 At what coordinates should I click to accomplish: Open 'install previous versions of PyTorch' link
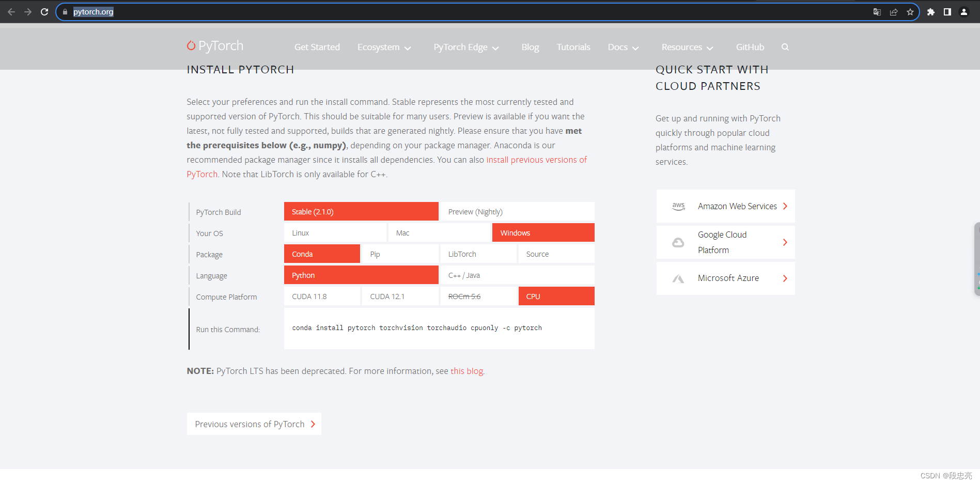point(536,160)
